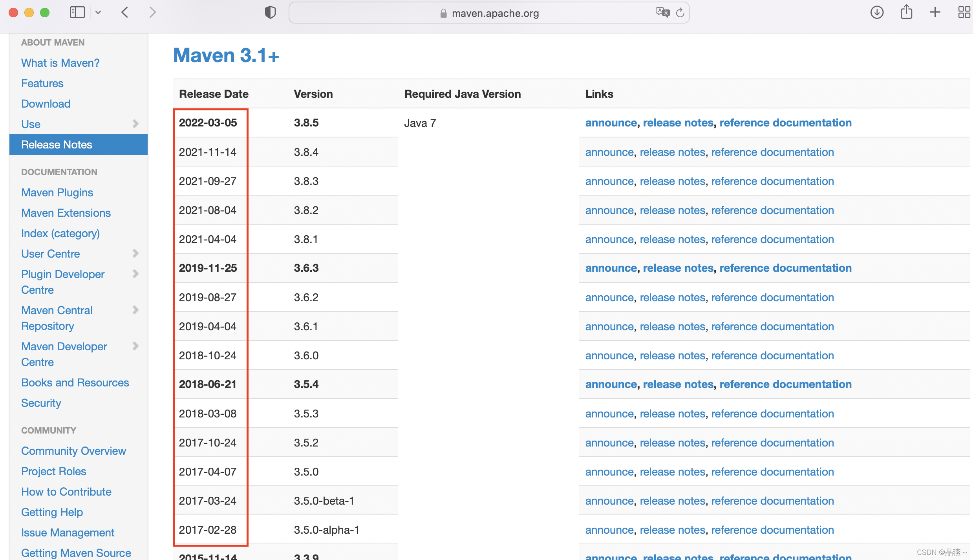
Task: Click the forward navigation arrow
Action: tap(152, 13)
